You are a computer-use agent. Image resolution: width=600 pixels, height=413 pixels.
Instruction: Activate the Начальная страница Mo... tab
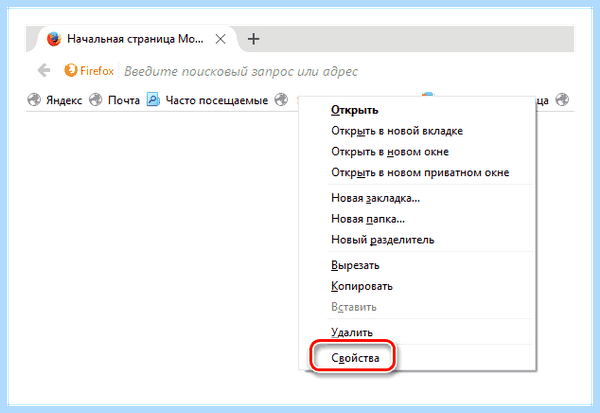tap(135, 39)
